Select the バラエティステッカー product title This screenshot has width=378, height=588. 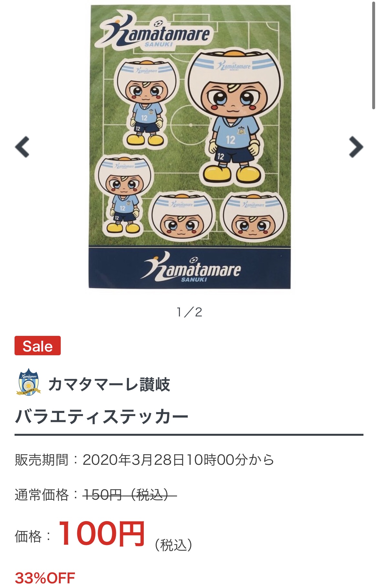click(x=101, y=416)
